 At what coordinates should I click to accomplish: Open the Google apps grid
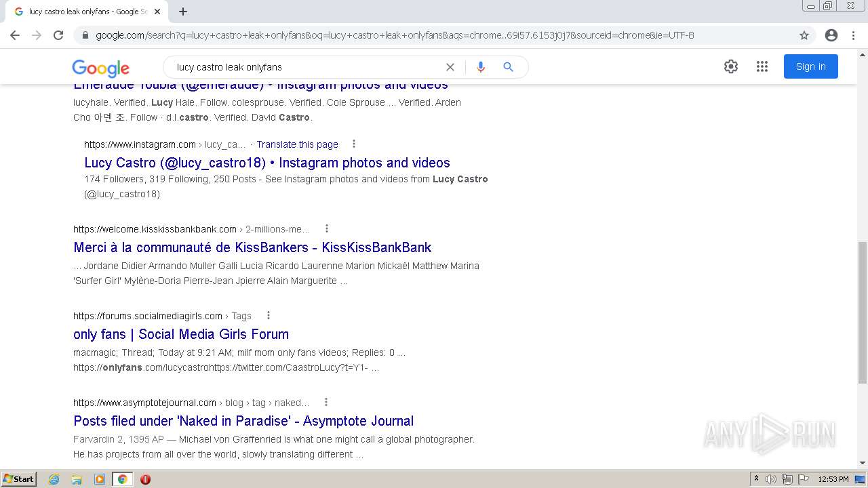[x=762, y=66]
